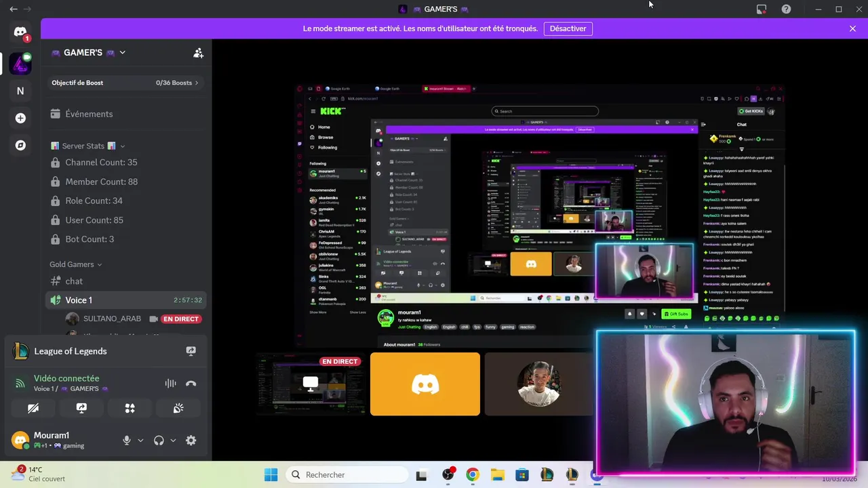Open first League of Legends taskbar icon
The height and width of the screenshot is (488, 868).
(547, 474)
